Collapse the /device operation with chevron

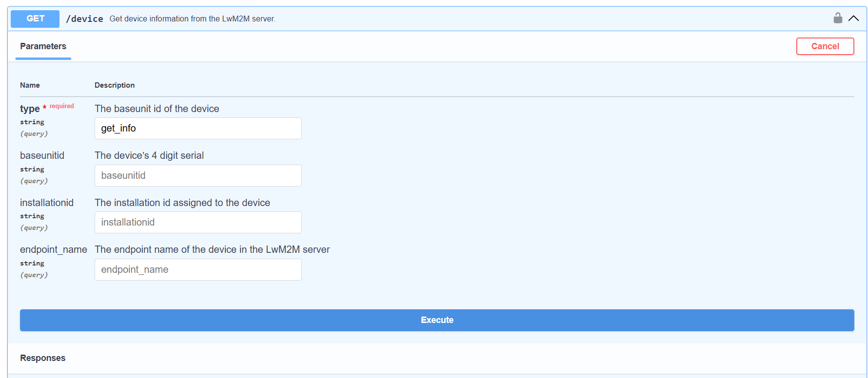click(853, 19)
